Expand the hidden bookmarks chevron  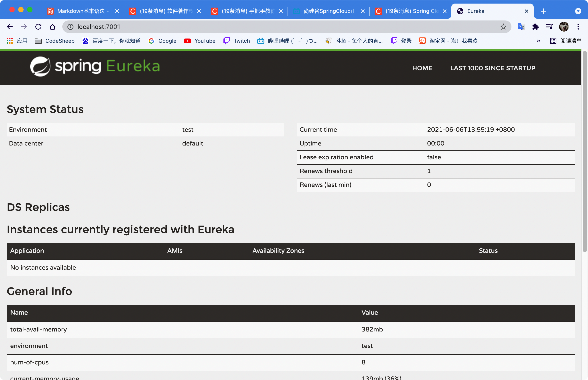pyautogui.click(x=538, y=41)
